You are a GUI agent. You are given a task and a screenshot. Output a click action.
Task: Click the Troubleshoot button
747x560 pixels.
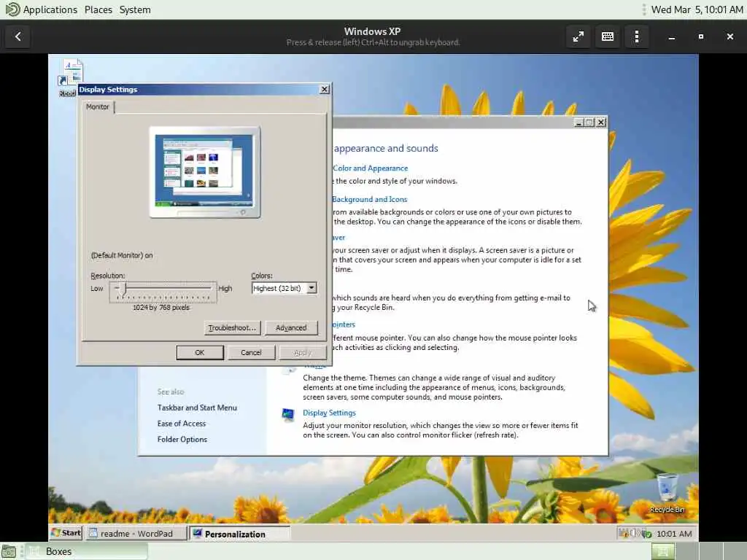(233, 327)
